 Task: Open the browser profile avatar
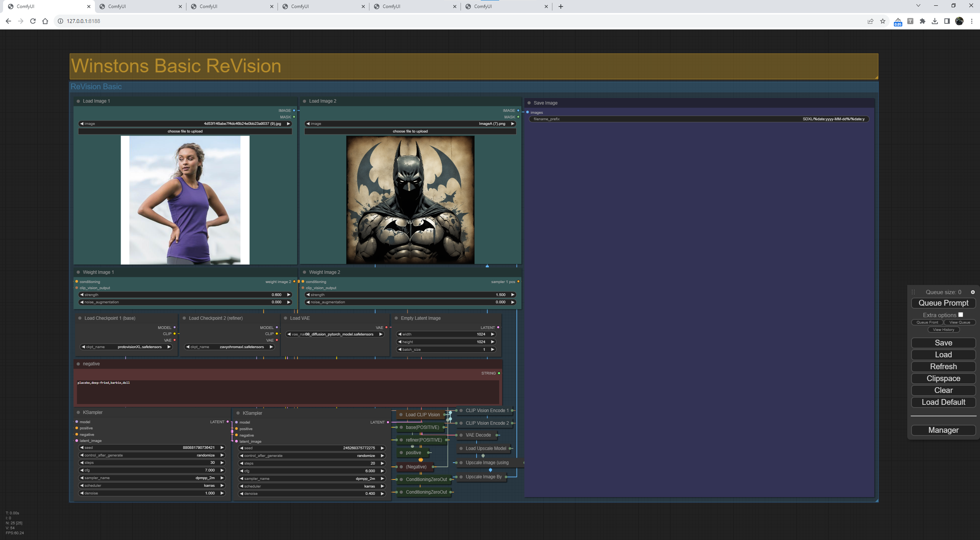[x=959, y=21]
